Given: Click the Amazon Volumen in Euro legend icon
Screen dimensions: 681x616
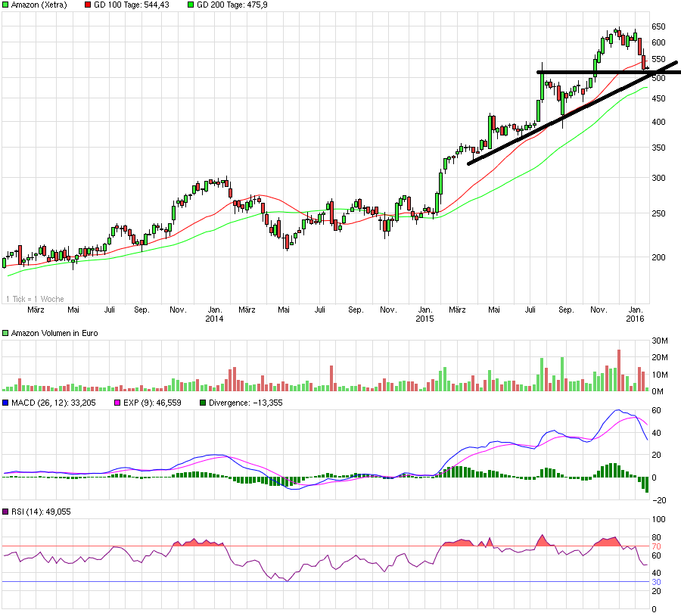Looking at the screenshot, I should click(x=5, y=331).
